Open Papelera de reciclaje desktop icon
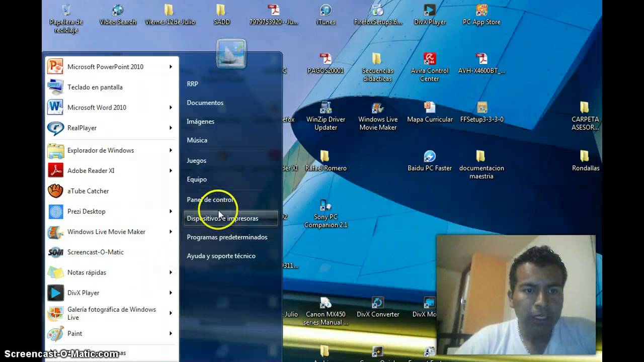 [x=66, y=18]
